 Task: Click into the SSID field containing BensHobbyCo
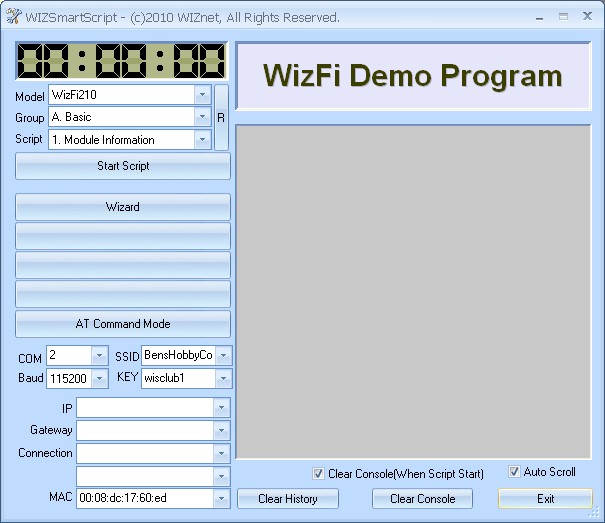click(179, 355)
